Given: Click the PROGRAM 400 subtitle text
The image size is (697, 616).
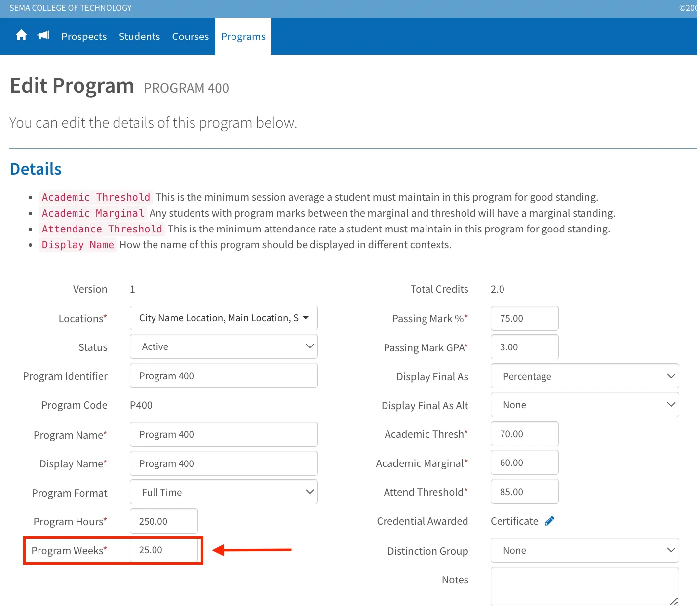Looking at the screenshot, I should pyautogui.click(x=186, y=88).
